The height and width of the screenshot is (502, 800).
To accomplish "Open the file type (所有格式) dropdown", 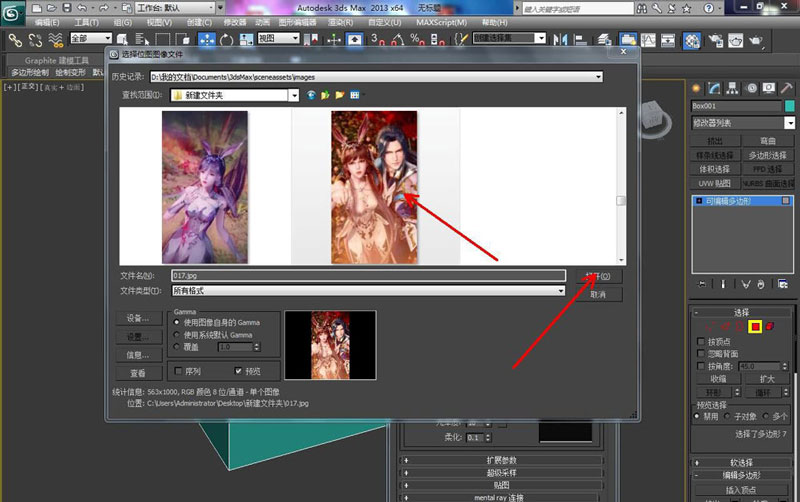I will pos(561,291).
